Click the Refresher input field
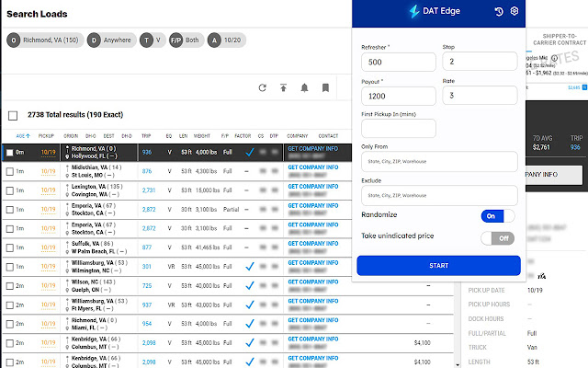The height and width of the screenshot is (368, 588). pos(399,62)
